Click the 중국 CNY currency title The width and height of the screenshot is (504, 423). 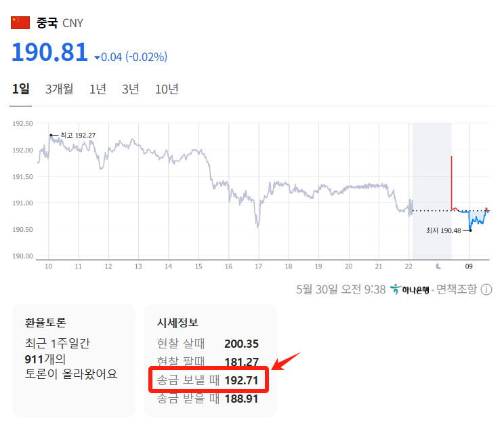pos(59,23)
